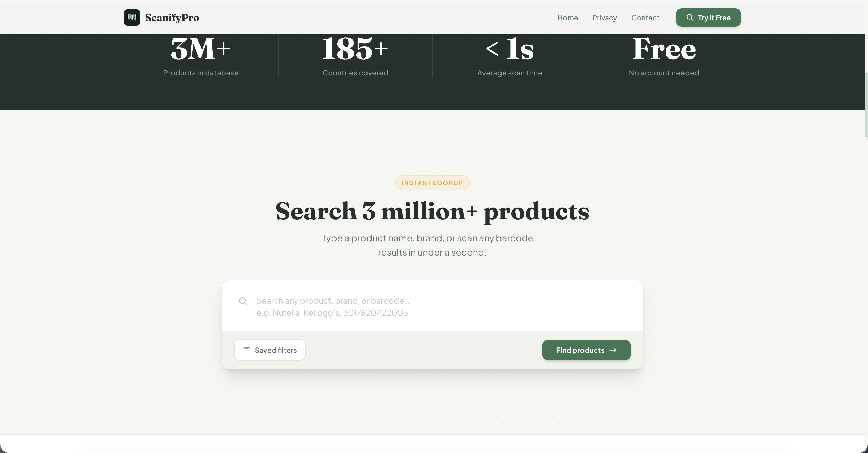Focus the product search input field
The image size is (868, 453).
coord(438,306)
